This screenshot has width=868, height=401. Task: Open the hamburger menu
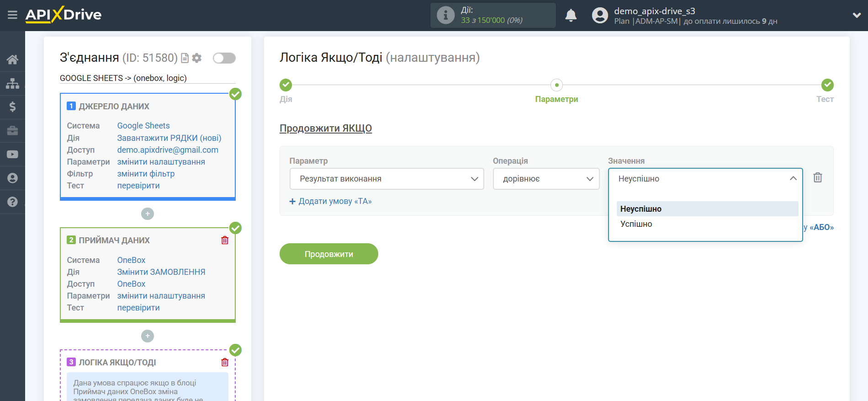tap(12, 15)
